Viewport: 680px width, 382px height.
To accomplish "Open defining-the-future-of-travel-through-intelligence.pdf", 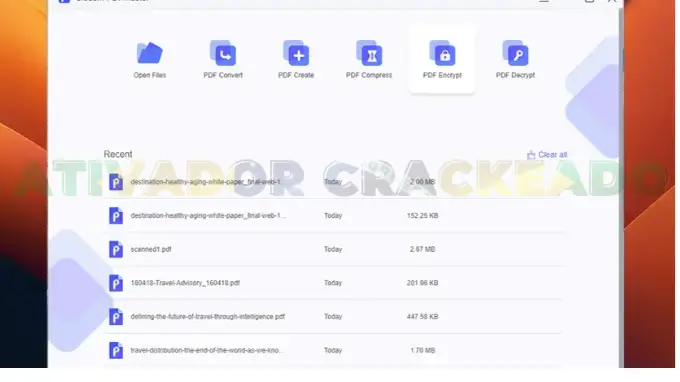I will pyautogui.click(x=208, y=317).
